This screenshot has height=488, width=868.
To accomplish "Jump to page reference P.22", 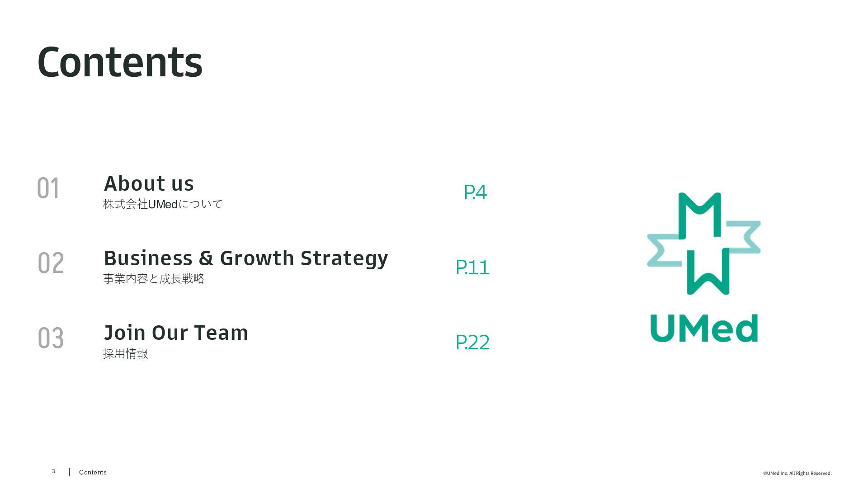I will coord(472,343).
